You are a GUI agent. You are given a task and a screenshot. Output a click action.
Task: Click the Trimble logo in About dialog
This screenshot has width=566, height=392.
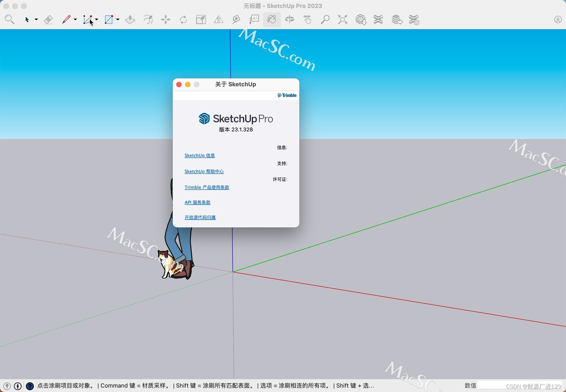287,95
